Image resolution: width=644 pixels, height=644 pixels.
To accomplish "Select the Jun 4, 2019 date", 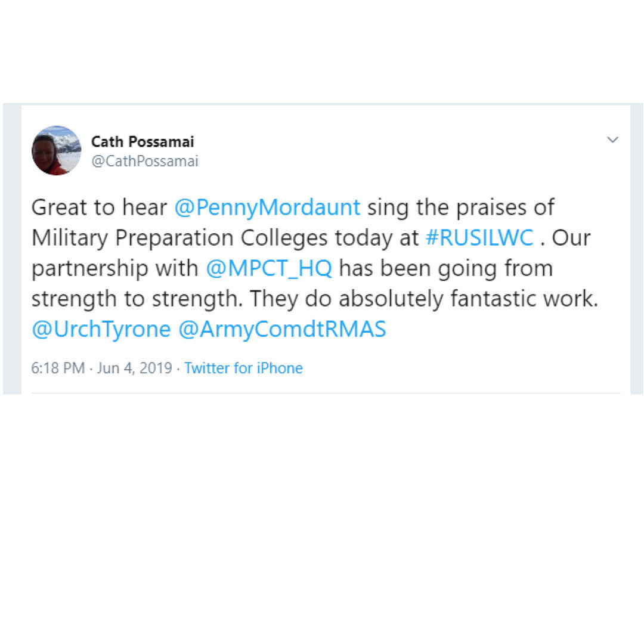I will pyautogui.click(x=134, y=368).
